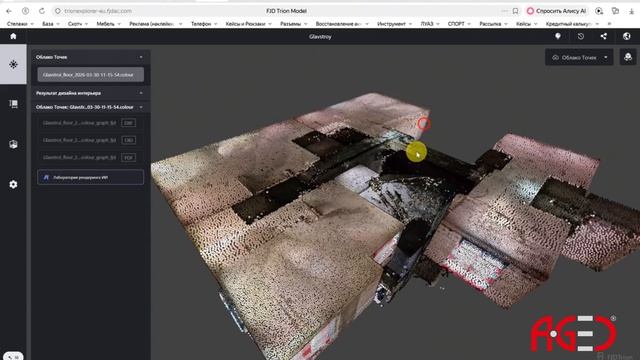Open the Облако Точек view mode dropdown
Image resolution: width=640 pixels, height=360 pixels.
[579, 58]
